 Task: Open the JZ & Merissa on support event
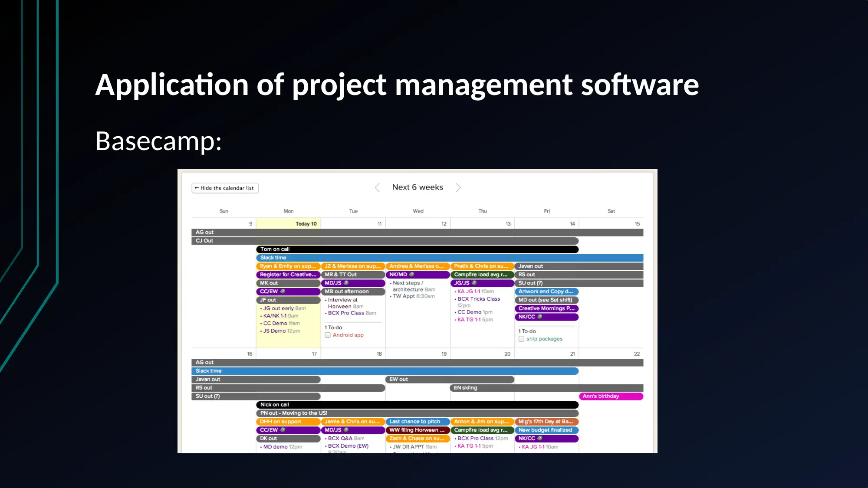[x=353, y=266]
